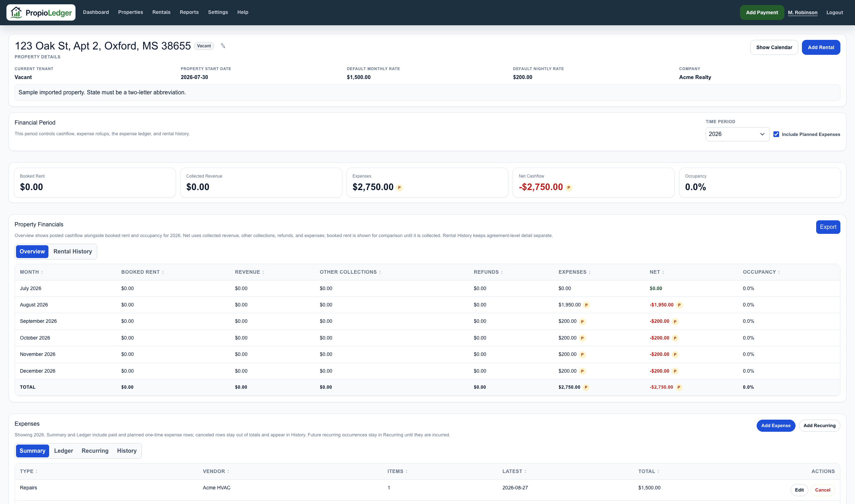This screenshot has height=504, width=855.
Task: Click planned badge in TOTAL row expenses
Action: 586,387
